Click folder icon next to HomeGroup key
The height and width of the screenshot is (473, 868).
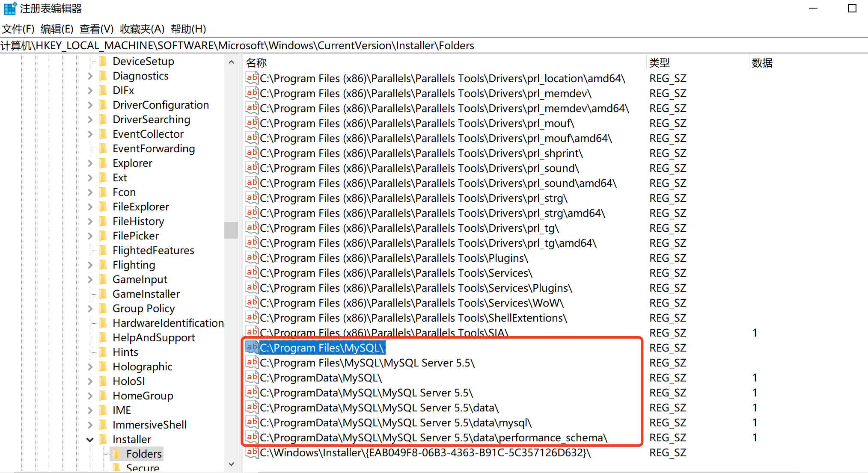tap(103, 396)
